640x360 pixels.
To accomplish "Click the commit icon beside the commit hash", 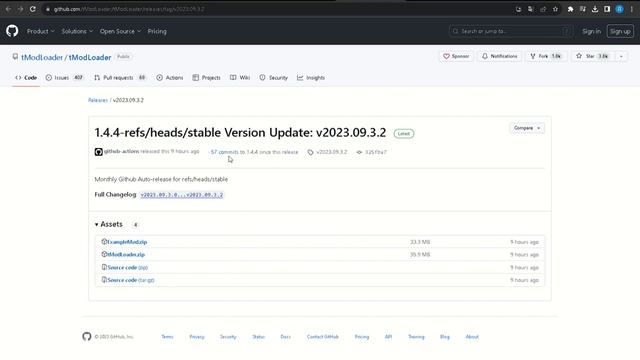I will pos(359,152).
